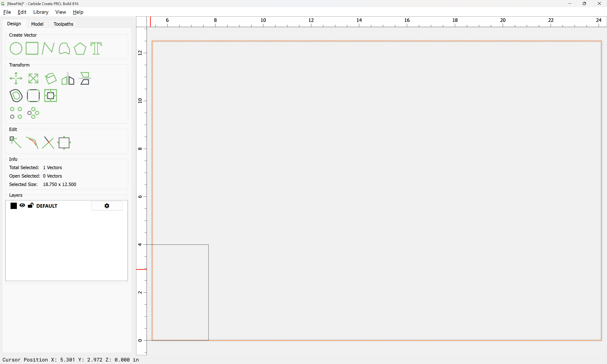Screen dimensions: 607x364
Task: Open the File menu
Action: pos(7,12)
